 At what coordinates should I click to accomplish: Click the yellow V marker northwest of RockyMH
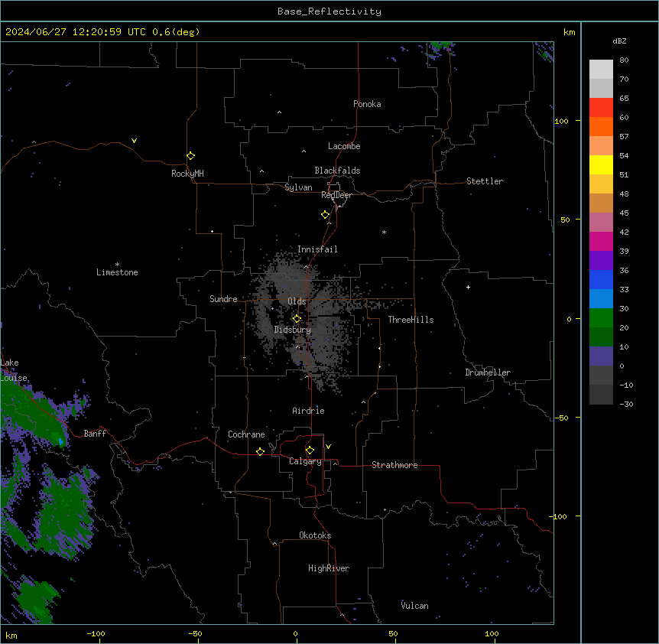pyautogui.click(x=134, y=141)
